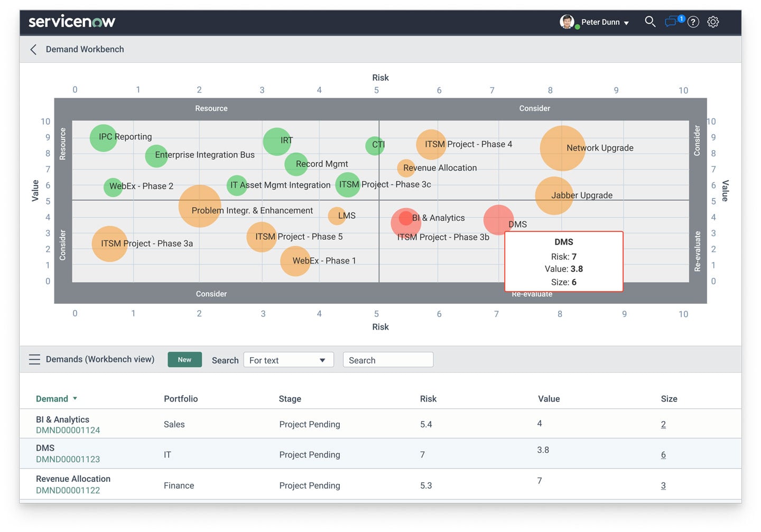This screenshot has height=532, width=761.
Task: Click the hamburger menu beside Demands
Action: click(34, 360)
